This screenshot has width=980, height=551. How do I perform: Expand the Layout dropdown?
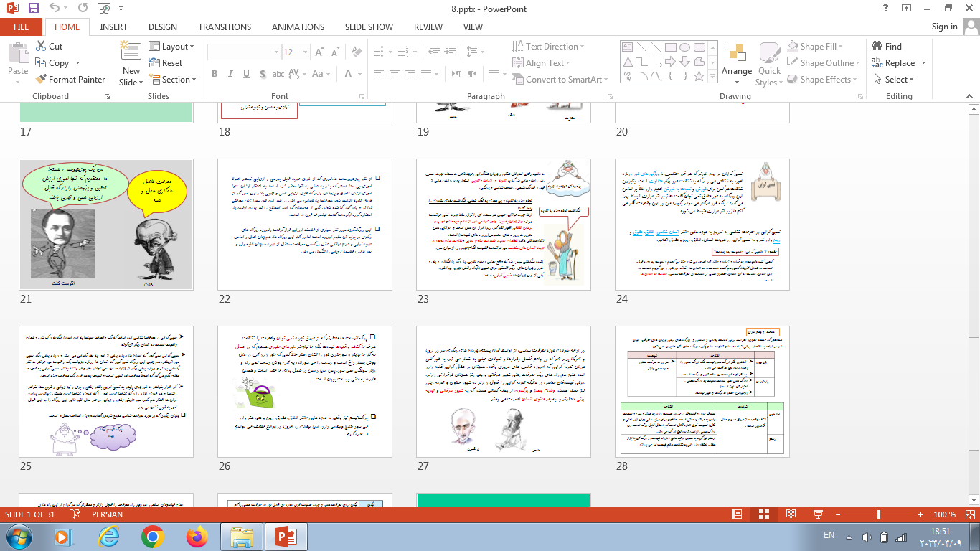172,47
